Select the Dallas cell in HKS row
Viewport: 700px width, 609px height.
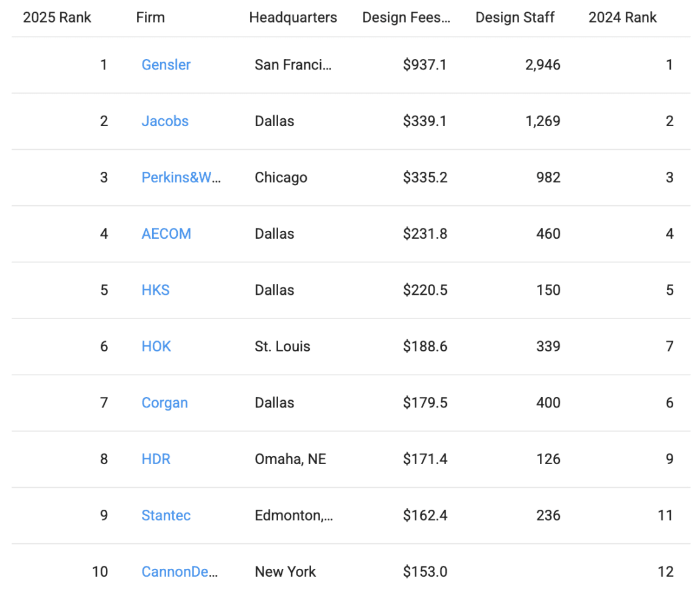pyautogui.click(x=274, y=290)
